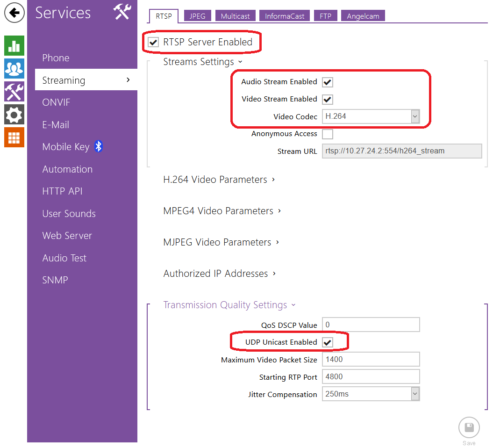Click the Save floppy disk icon
This screenshot has height=448, width=493.
click(469, 427)
